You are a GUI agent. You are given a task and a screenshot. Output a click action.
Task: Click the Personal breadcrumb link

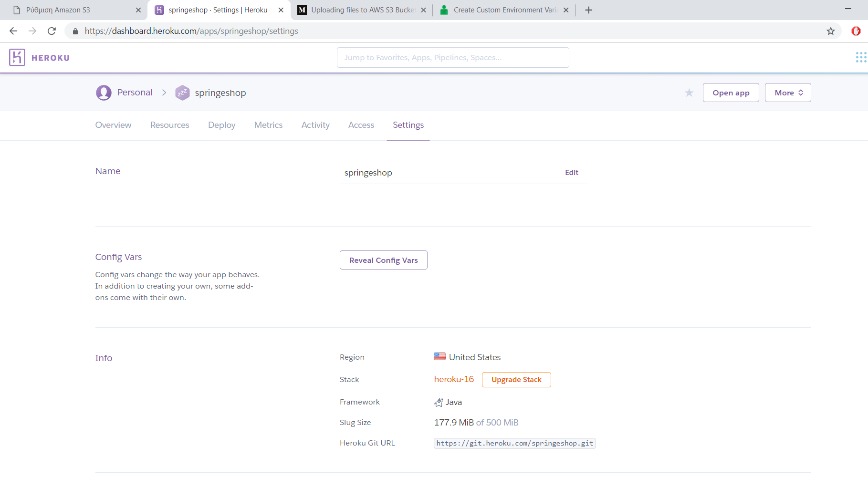[135, 93]
